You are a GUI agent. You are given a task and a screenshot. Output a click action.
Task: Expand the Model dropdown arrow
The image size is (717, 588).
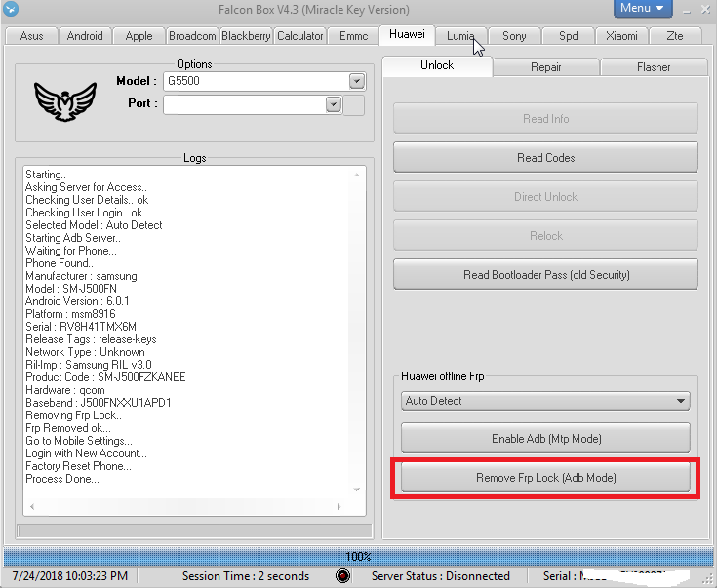(357, 81)
